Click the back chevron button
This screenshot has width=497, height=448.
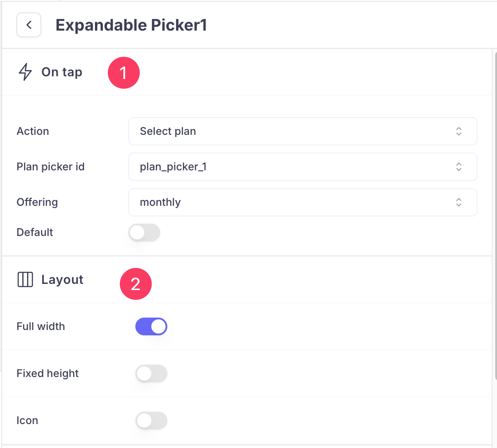[29, 25]
